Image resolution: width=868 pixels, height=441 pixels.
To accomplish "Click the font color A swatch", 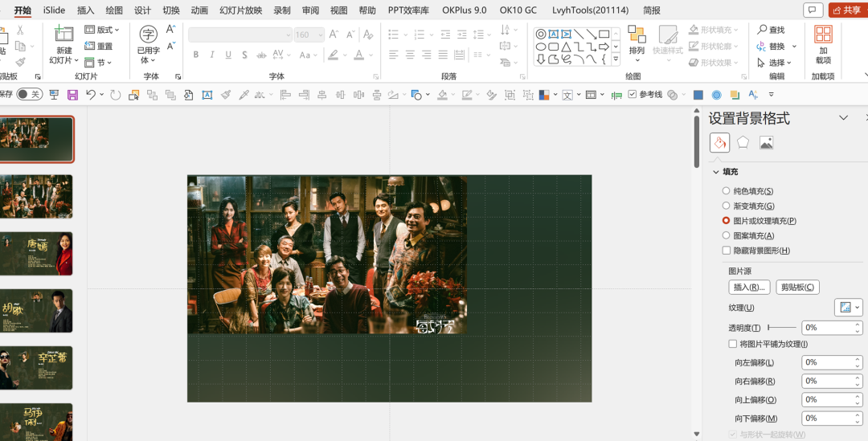I will pos(358,55).
